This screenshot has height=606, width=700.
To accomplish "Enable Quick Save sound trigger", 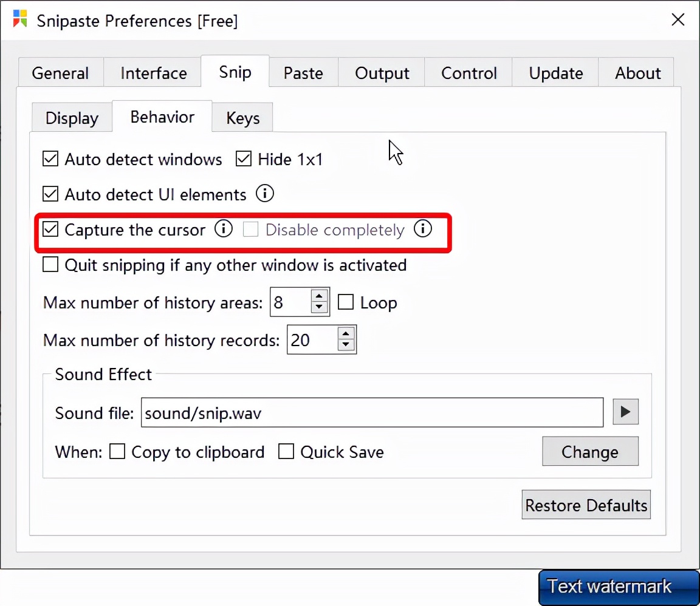I will pyautogui.click(x=286, y=452).
